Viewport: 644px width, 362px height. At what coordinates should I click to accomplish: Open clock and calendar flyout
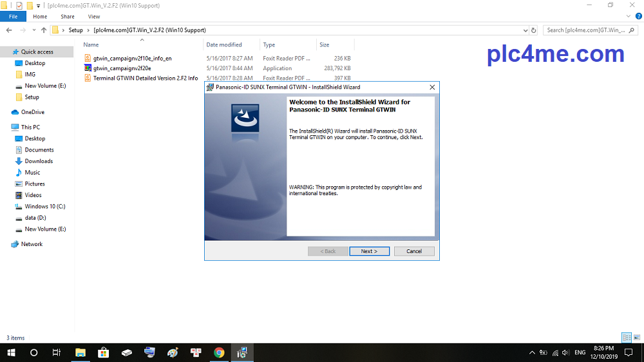604,352
